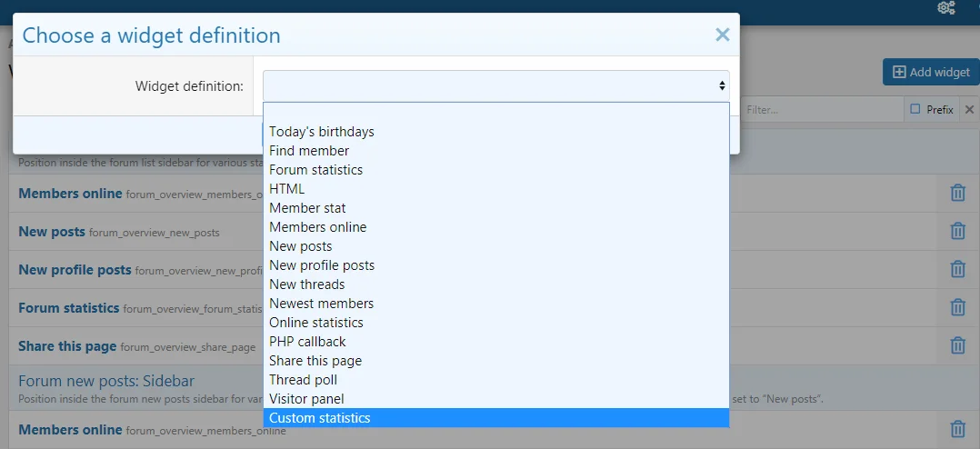Image resolution: width=980 pixels, height=449 pixels.
Task: Select Thread poll definition
Action: (303, 380)
